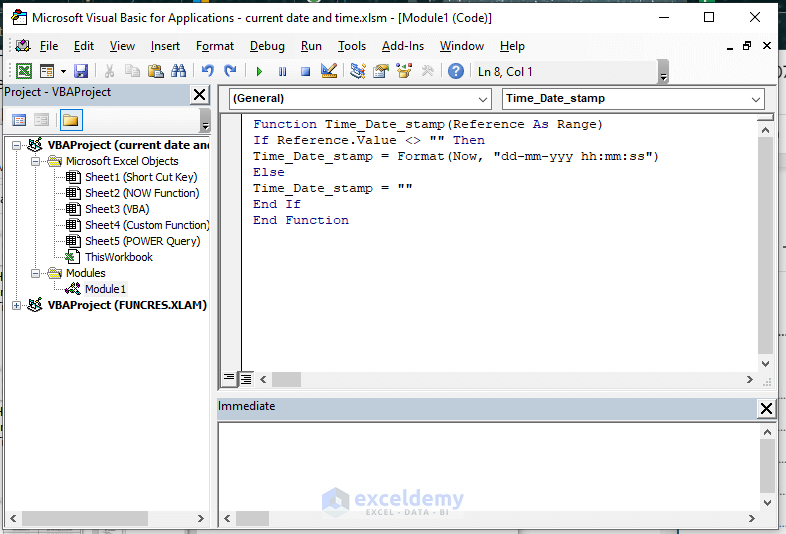Toggle Folders view in Project panel
This screenshot has height=534, width=786.
click(71, 120)
